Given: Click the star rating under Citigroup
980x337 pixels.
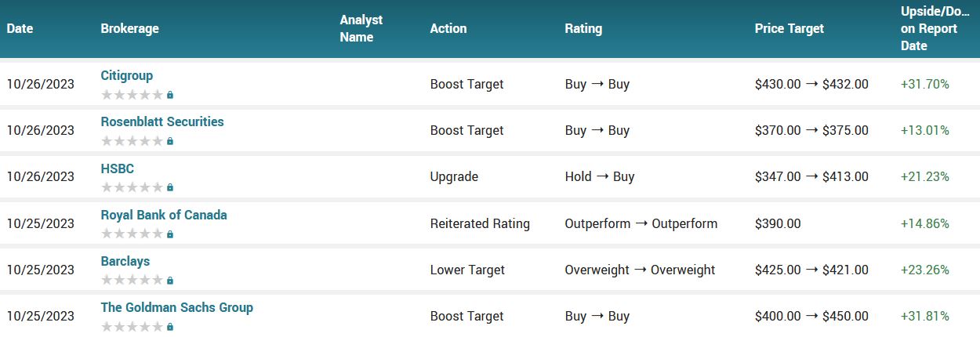Looking at the screenshot, I should coord(132,95).
